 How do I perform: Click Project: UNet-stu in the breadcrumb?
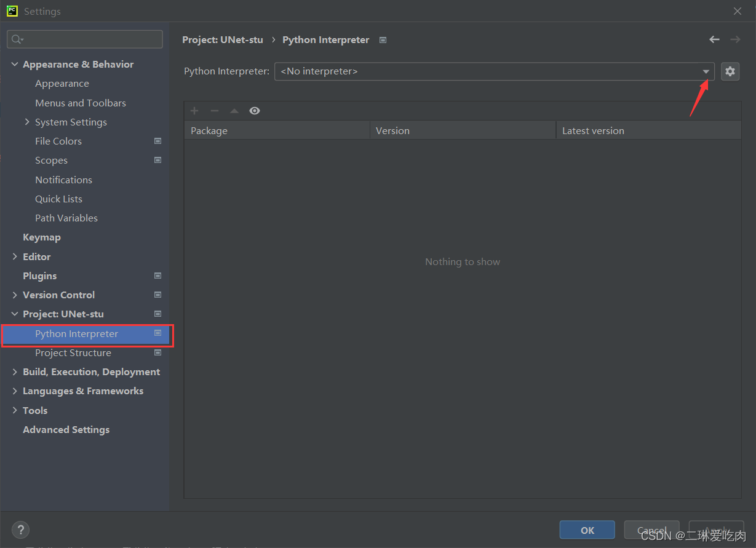coord(223,39)
